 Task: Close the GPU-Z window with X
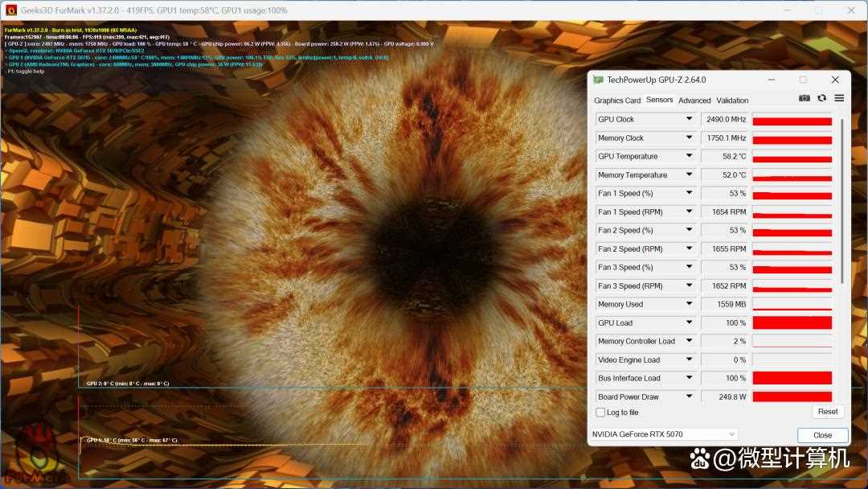835,80
